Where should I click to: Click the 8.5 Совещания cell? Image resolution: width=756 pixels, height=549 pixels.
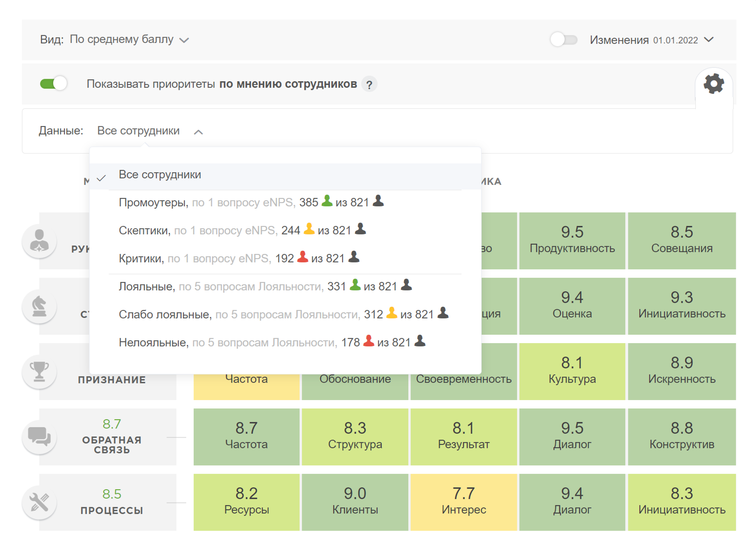coord(682,240)
